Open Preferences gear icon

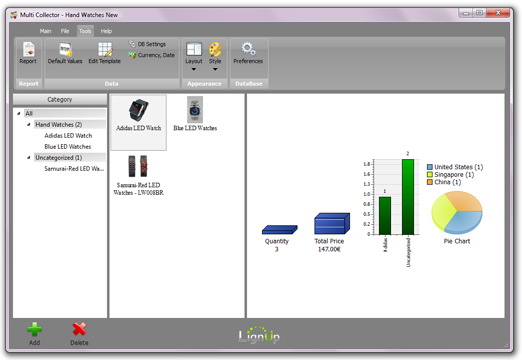pos(248,49)
